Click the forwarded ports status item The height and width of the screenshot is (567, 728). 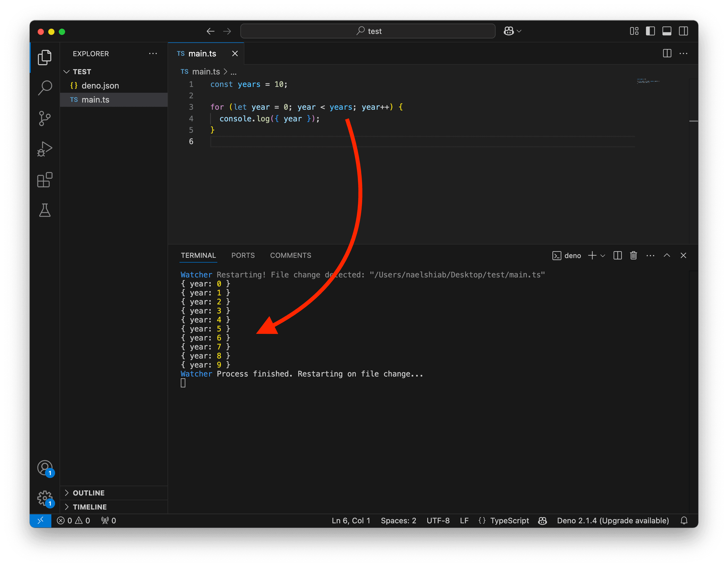click(x=109, y=521)
